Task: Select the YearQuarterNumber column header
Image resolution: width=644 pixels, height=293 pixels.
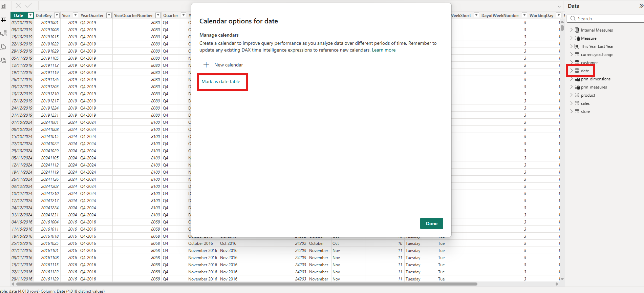Action: coord(133,15)
